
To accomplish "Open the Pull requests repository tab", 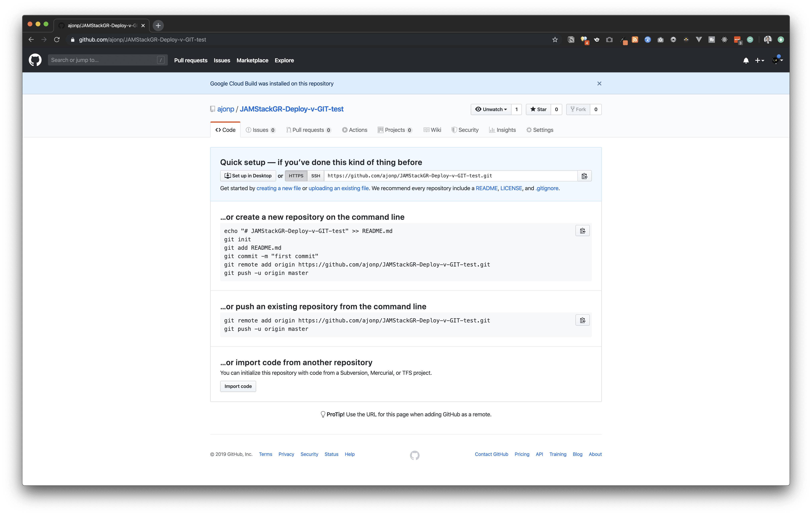I will (308, 130).
